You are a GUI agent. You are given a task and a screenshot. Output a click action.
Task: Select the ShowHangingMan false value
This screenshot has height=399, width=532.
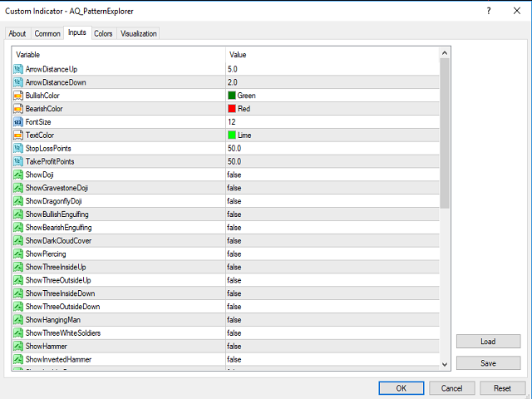click(x=234, y=320)
